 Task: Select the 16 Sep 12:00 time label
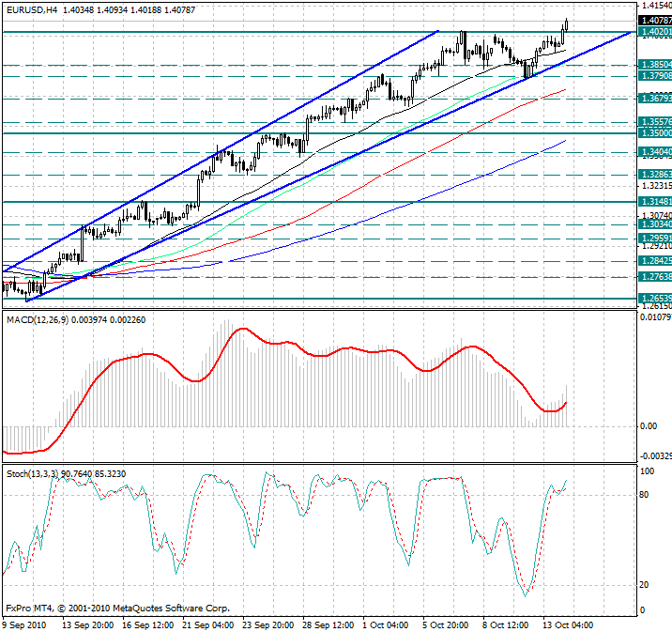148,625
